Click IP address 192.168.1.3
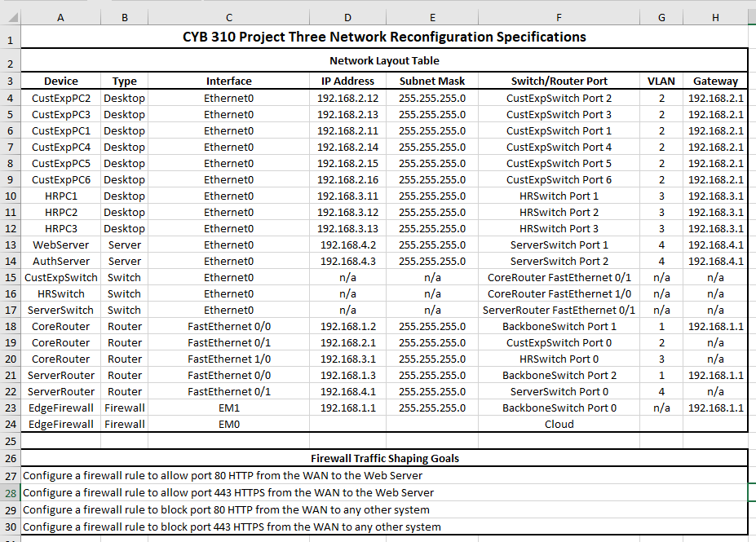The width and height of the screenshot is (756, 542). 347,375
